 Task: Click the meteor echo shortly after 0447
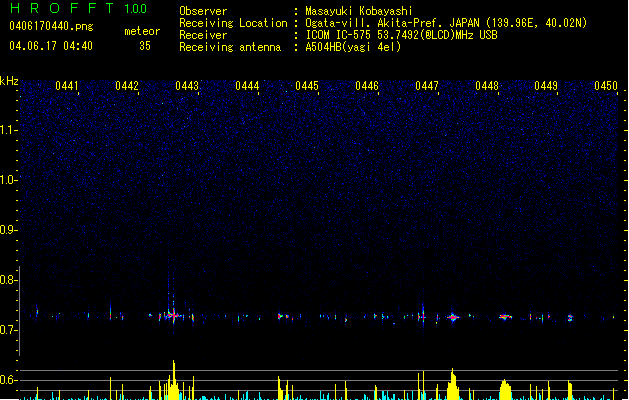tap(453, 317)
